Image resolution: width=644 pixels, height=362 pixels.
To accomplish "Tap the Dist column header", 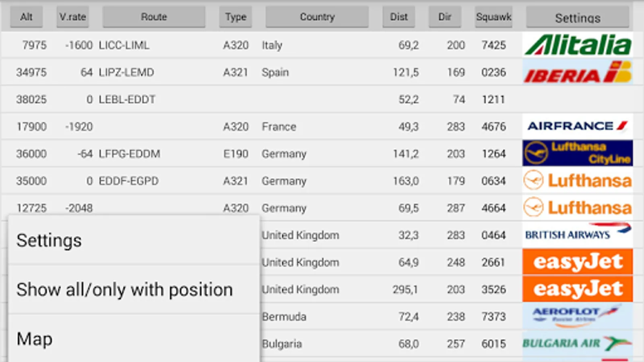I will click(x=398, y=17).
